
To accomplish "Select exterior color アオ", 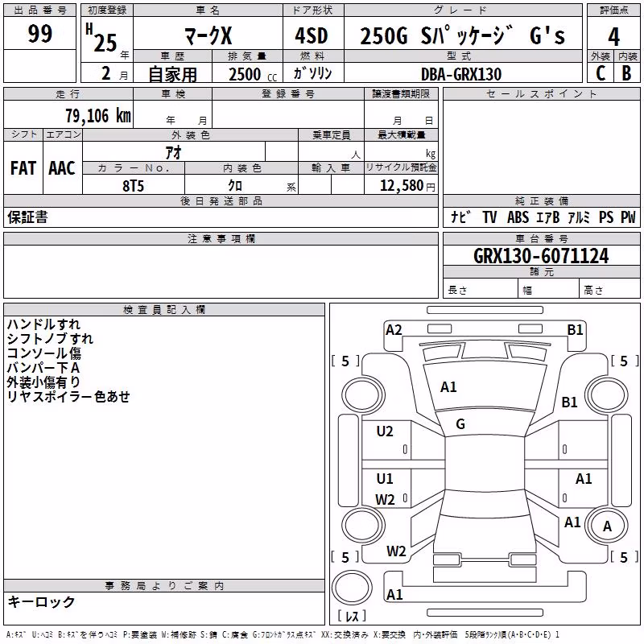I will click(x=173, y=153).
